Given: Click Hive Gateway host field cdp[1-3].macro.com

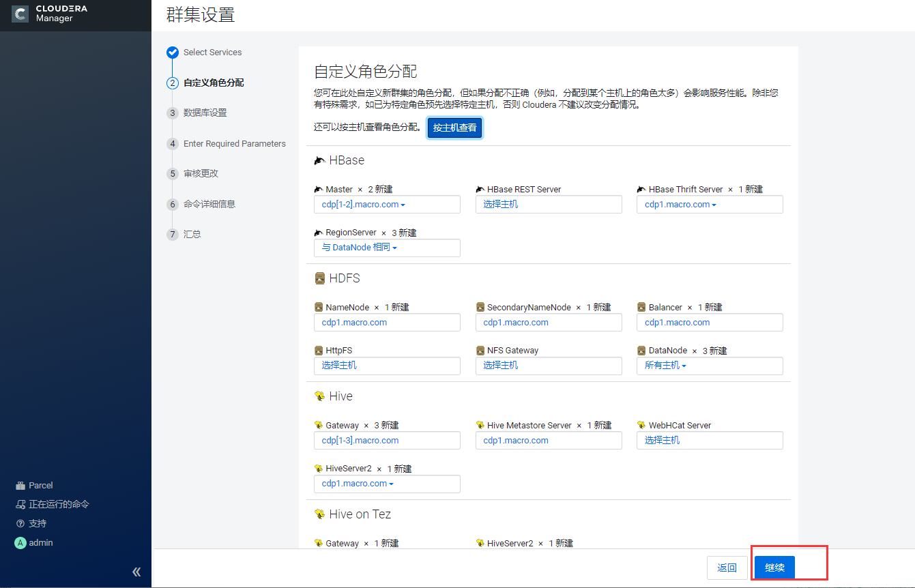Looking at the screenshot, I should [x=387, y=441].
